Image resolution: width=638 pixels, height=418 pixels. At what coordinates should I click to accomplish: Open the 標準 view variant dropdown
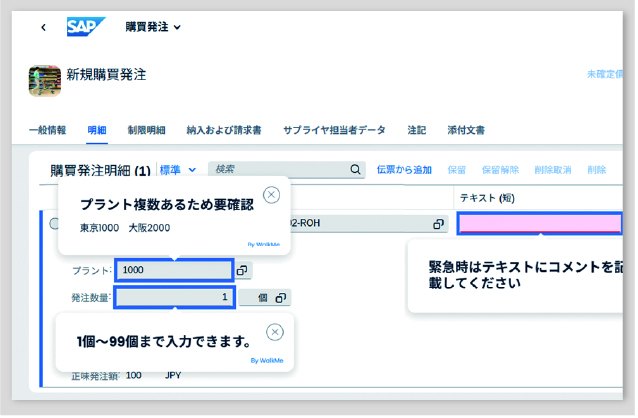click(178, 170)
